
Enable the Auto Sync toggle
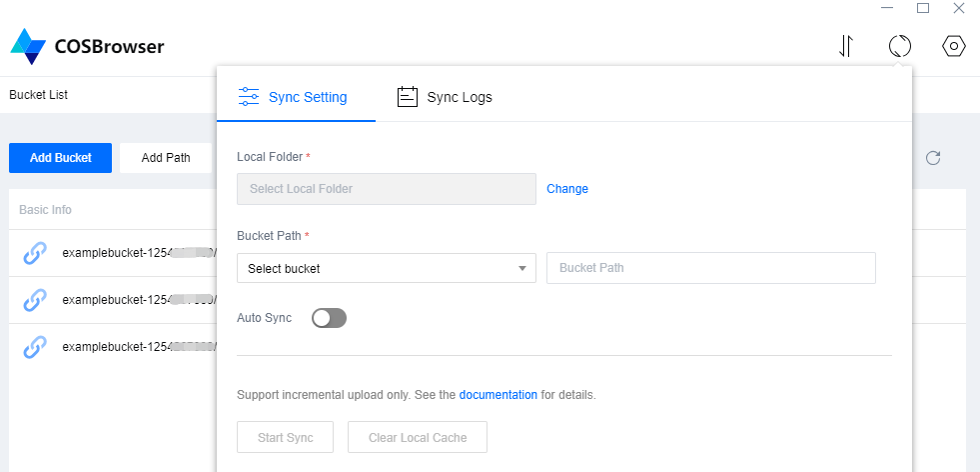pyautogui.click(x=329, y=318)
